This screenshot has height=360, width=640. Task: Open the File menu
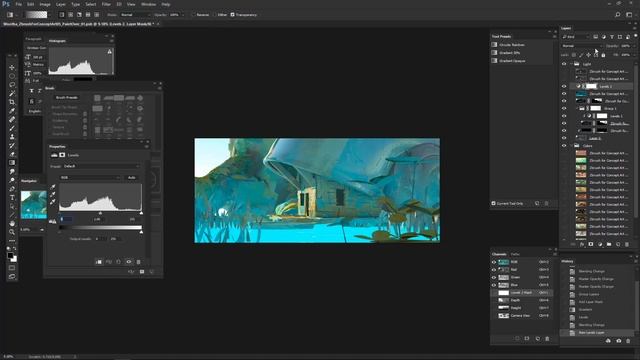pyautogui.click(x=18, y=4)
